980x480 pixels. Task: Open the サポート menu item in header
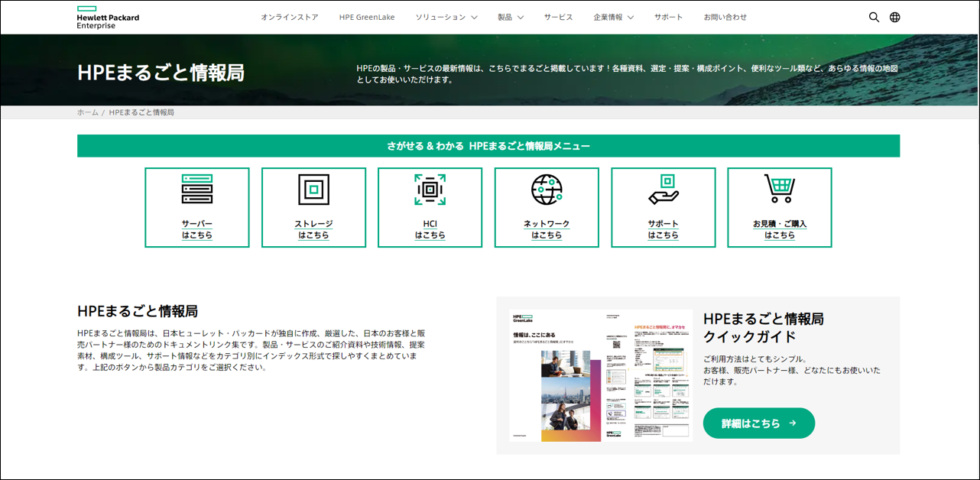668,17
